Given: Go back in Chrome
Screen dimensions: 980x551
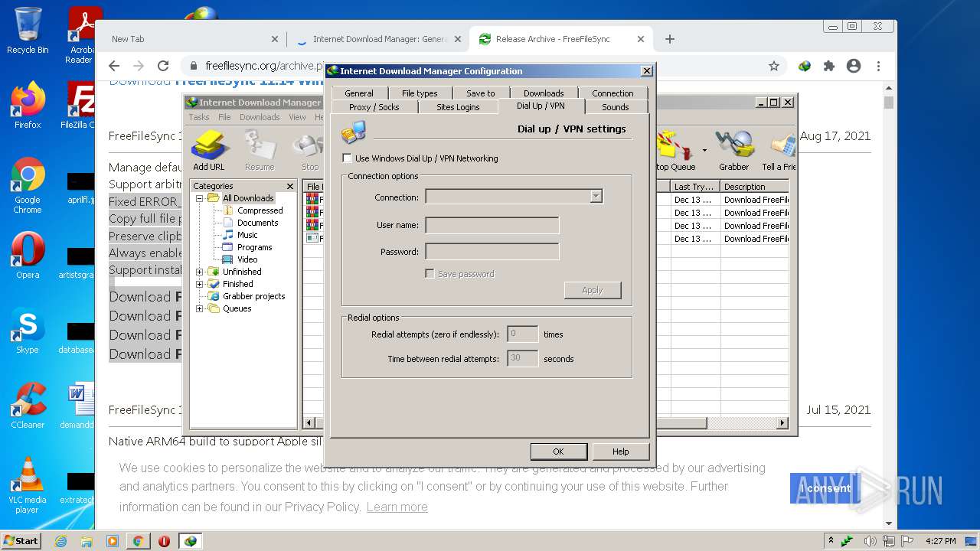Looking at the screenshot, I should point(114,66).
